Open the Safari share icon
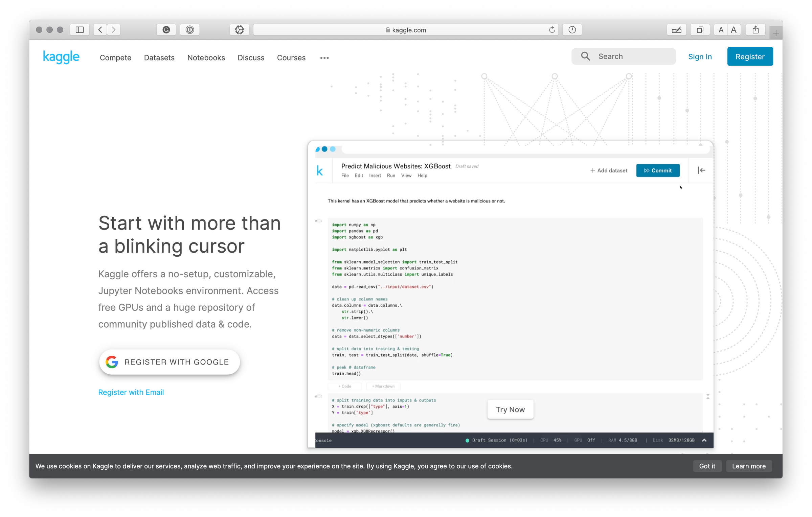The width and height of the screenshot is (812, 517). pyautogui.click(x=755, y=30)
